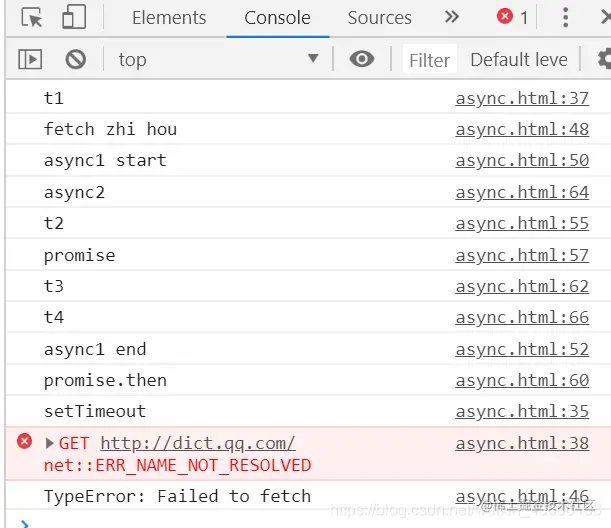This screenshot has width=611, height=528.
Task: Open console settings gear
Action: click(x=604, y=60)
